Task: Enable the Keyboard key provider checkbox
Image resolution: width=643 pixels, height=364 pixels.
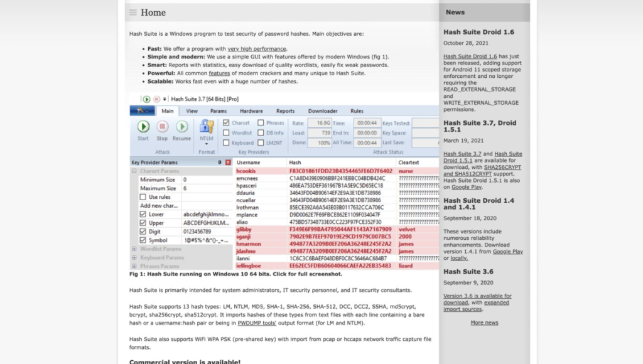Action: [227, 142]
